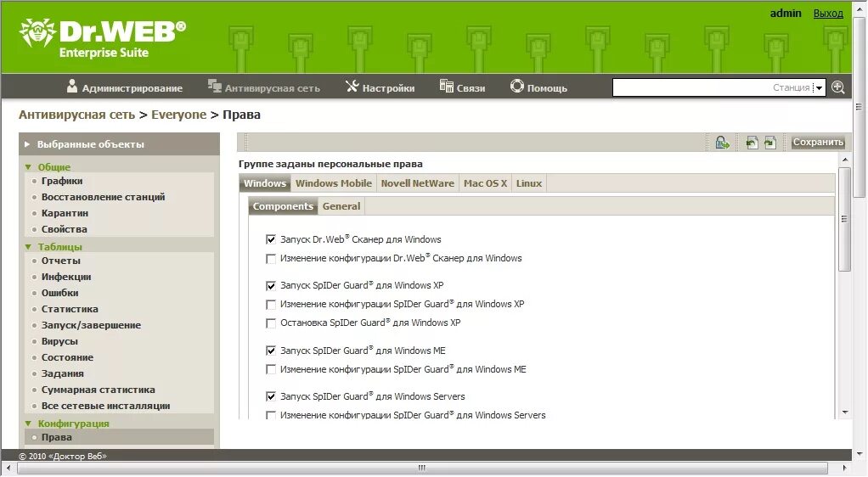The height and width of the screenshot is (477, 868).
Task: Open Статистика table
Action: pos(70,309)
